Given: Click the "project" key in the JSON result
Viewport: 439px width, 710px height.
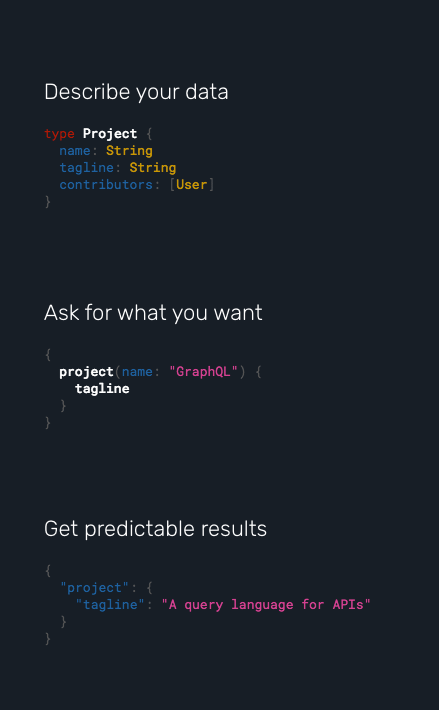Looking at the screenshot, I should tap(94, 588).
